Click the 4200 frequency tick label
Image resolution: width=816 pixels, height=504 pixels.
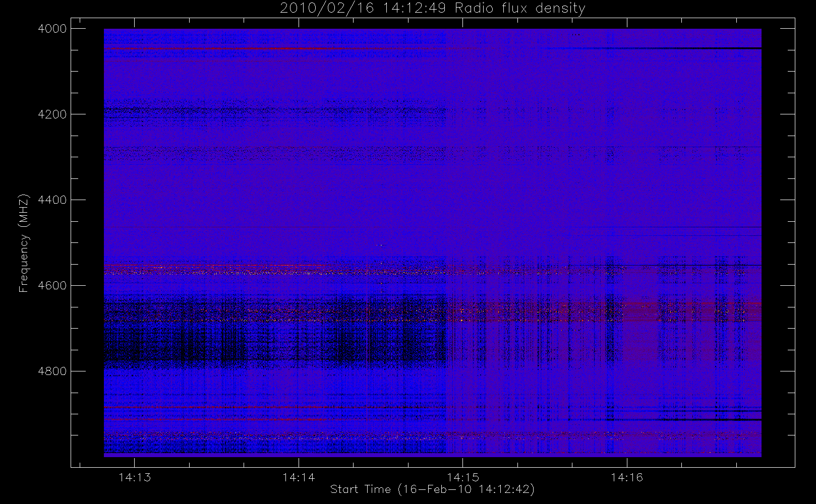coord(52,114)
